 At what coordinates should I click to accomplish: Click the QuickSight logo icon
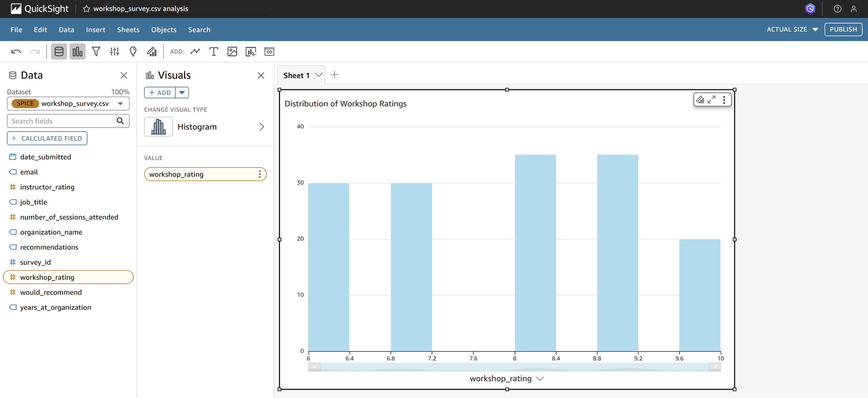[16, 9]
